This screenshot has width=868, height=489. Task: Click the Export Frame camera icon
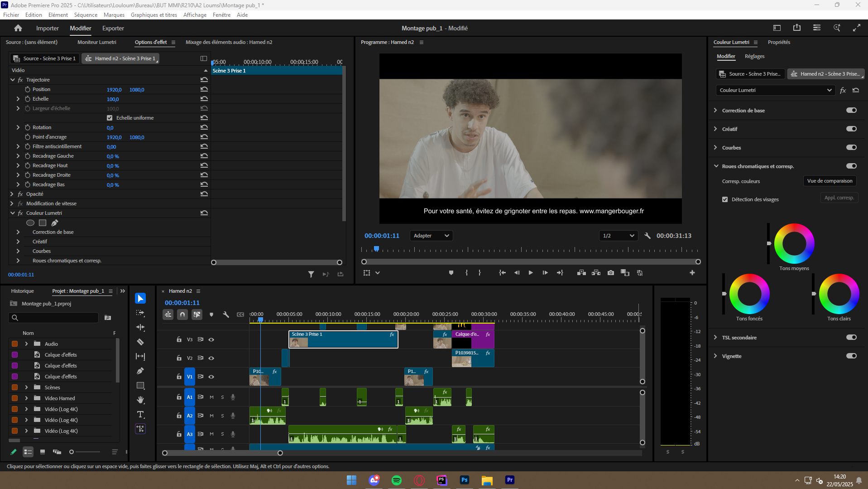610,272
